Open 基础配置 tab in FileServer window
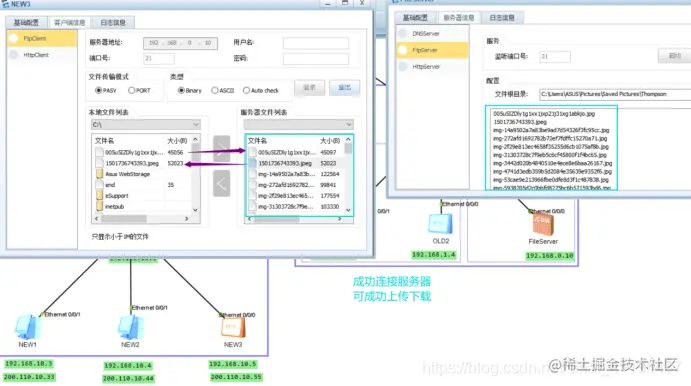 point(415,18)
